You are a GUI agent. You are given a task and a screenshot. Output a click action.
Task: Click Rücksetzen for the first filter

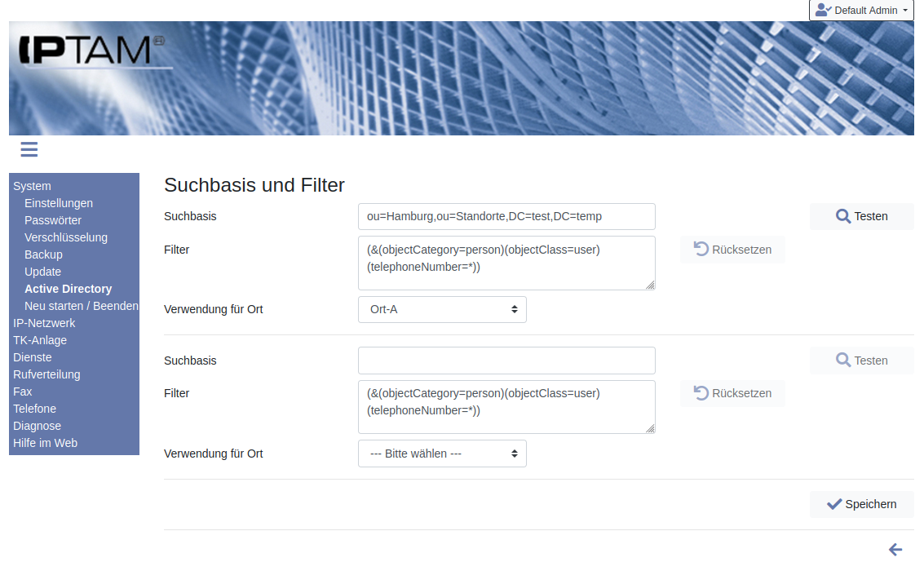tap(732, 250)
